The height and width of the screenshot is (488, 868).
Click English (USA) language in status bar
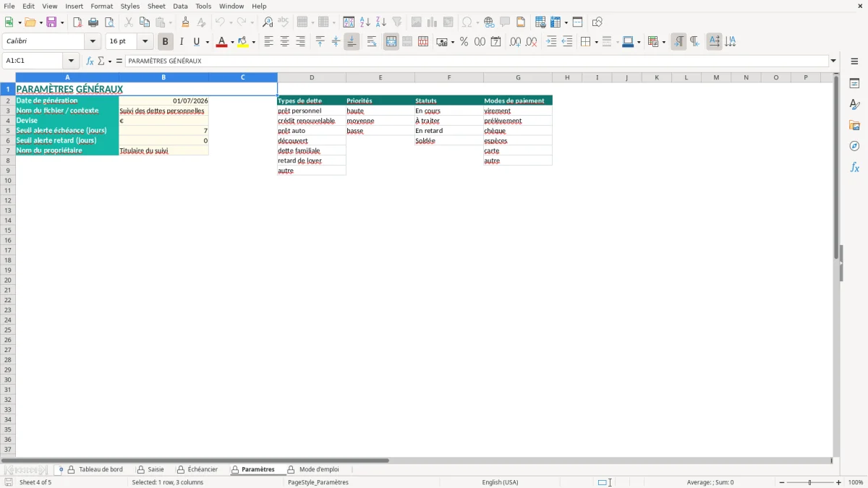[x=501, y=482]
